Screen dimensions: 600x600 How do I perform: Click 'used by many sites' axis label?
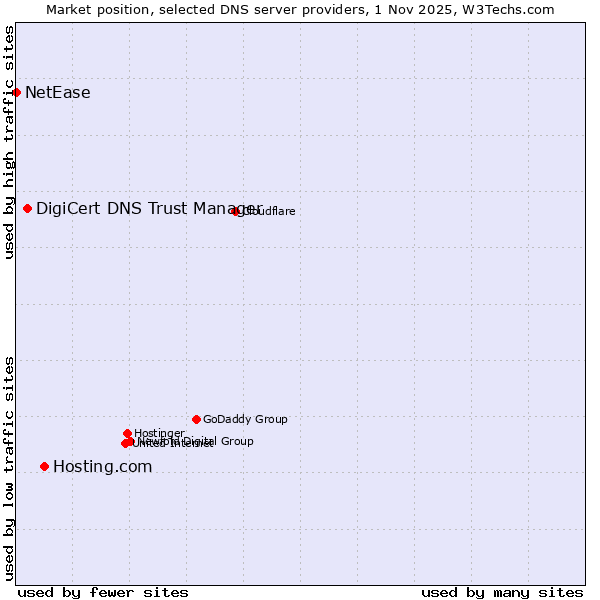click(x=502, y=592)
